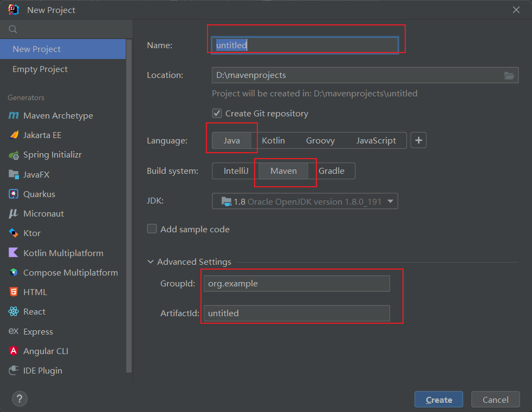Click the search magnifier icon
This screenshot has width=532, height=412.
tap(13, 29)
